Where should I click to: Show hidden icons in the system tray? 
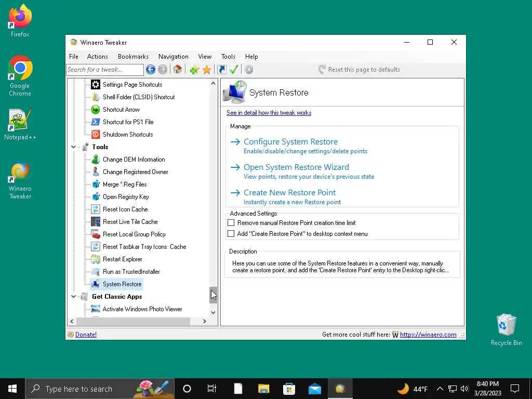(x=440, y=389)
